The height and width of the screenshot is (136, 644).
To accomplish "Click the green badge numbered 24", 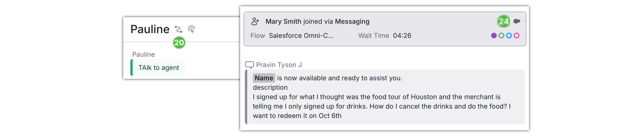I will pyautogui.click(x=503, y=21).
